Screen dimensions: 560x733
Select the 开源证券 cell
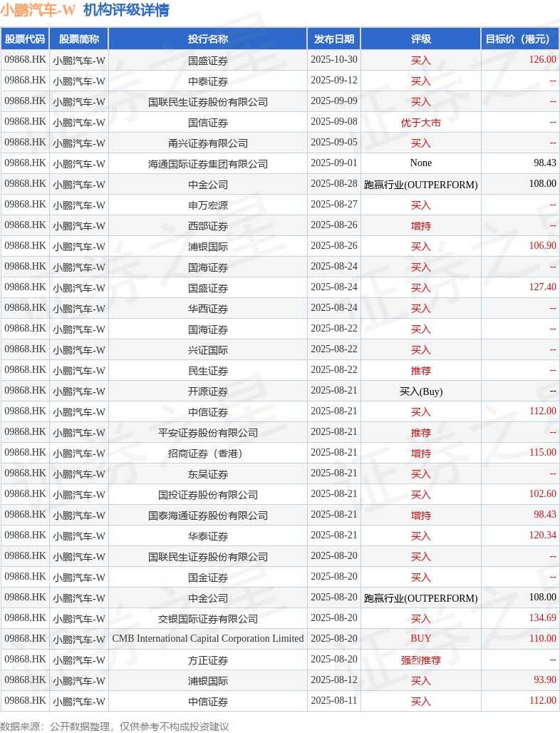tap(208, 391)
